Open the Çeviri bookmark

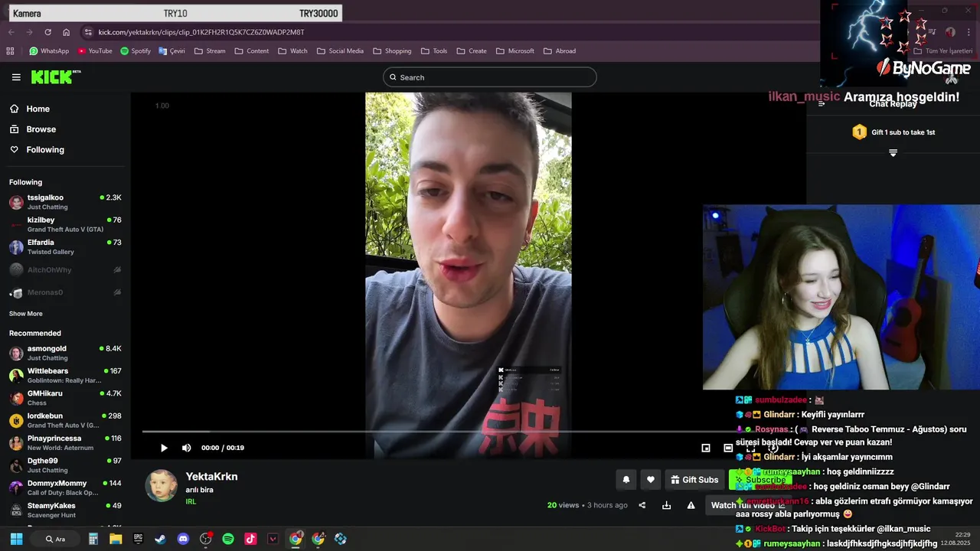172,51
